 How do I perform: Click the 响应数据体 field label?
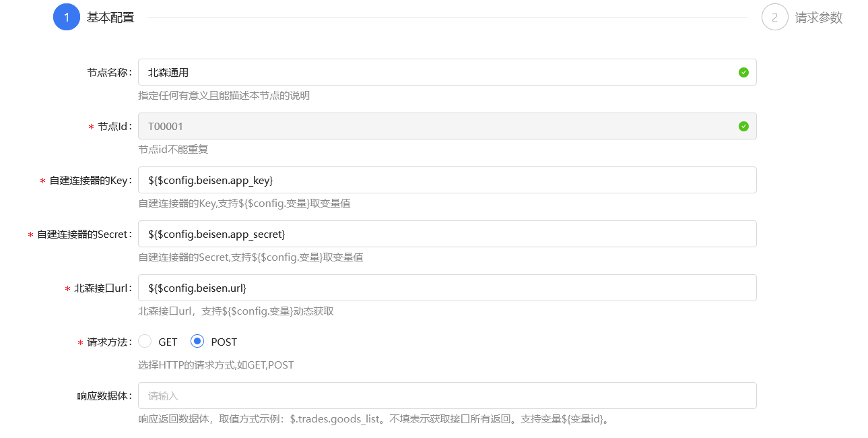tap(104, 396)
